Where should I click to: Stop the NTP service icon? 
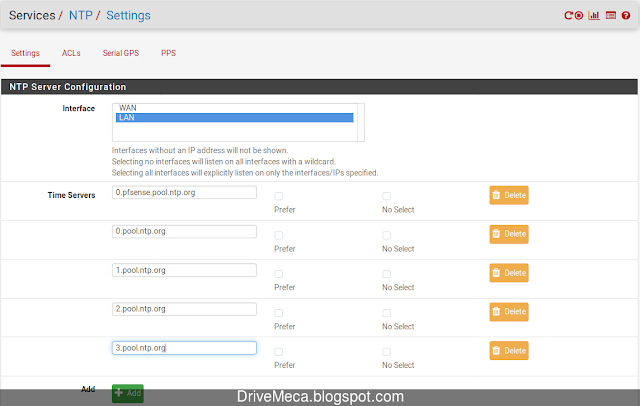click(x=579, y=16)
